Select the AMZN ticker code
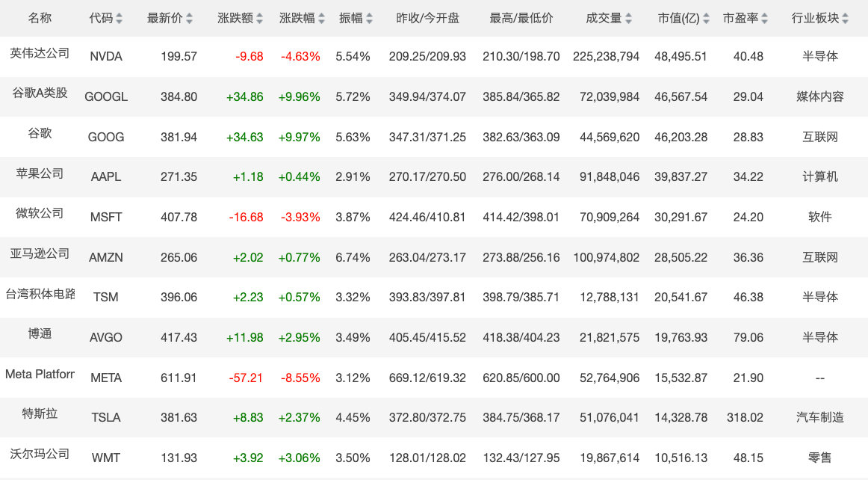 coord(106,258)
